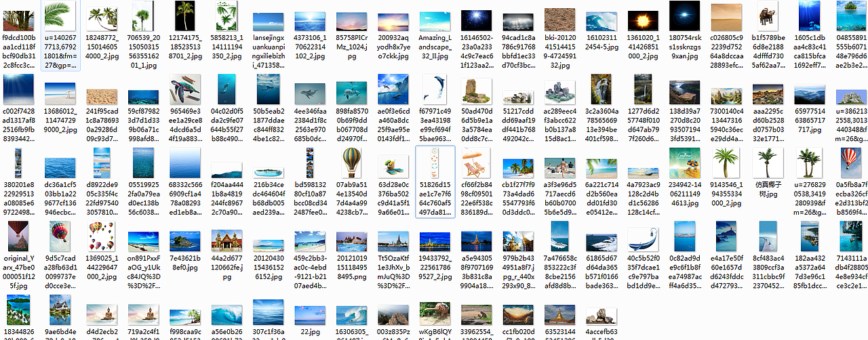This screenshot has width=868, height=340.
Task: Select the palm leaf thumbnail starting u=140267
Action: point(60,15)
